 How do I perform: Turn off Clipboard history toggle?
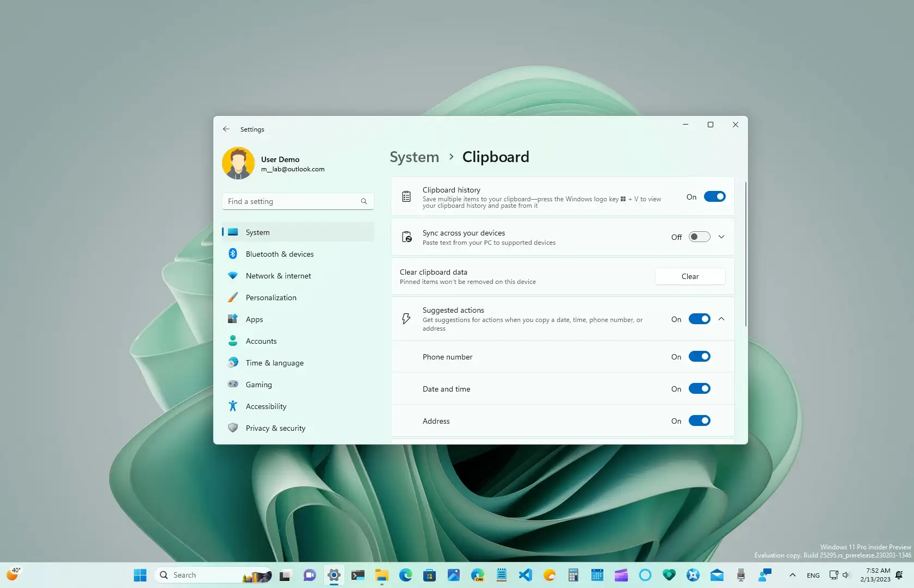coord(715,196)
